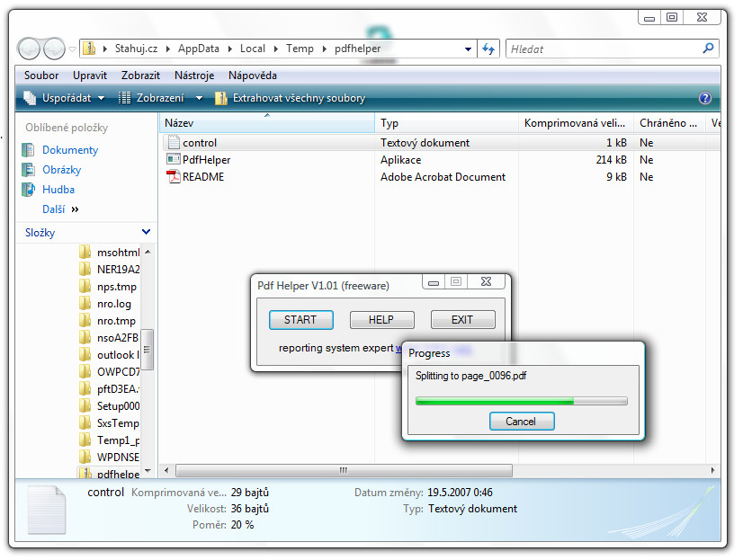Open the Soubor menu
Image resolution: width=743 pixels, height=560 pixels.
coord(41,76)
